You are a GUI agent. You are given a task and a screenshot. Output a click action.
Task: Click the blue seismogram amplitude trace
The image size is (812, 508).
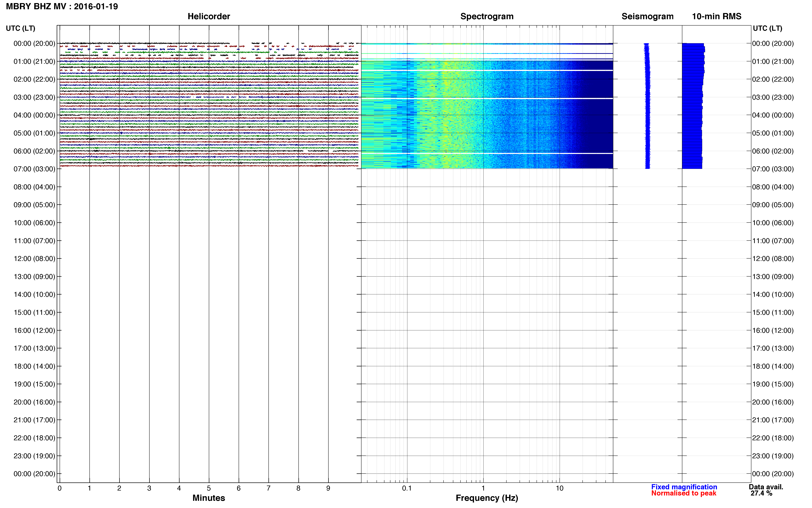click(648, 106)
